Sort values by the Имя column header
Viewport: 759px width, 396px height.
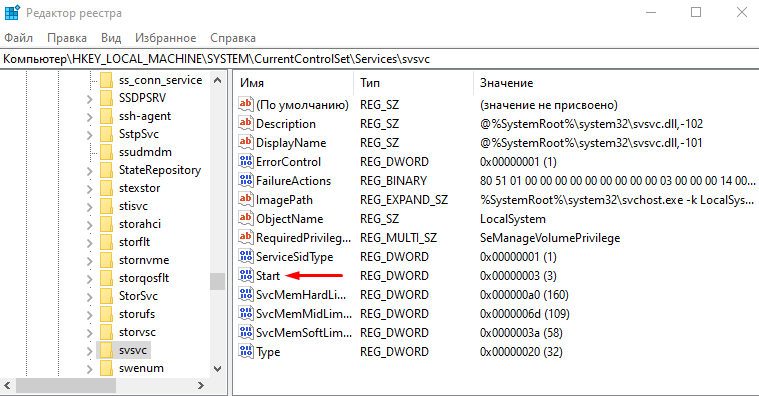coord(294,83)
